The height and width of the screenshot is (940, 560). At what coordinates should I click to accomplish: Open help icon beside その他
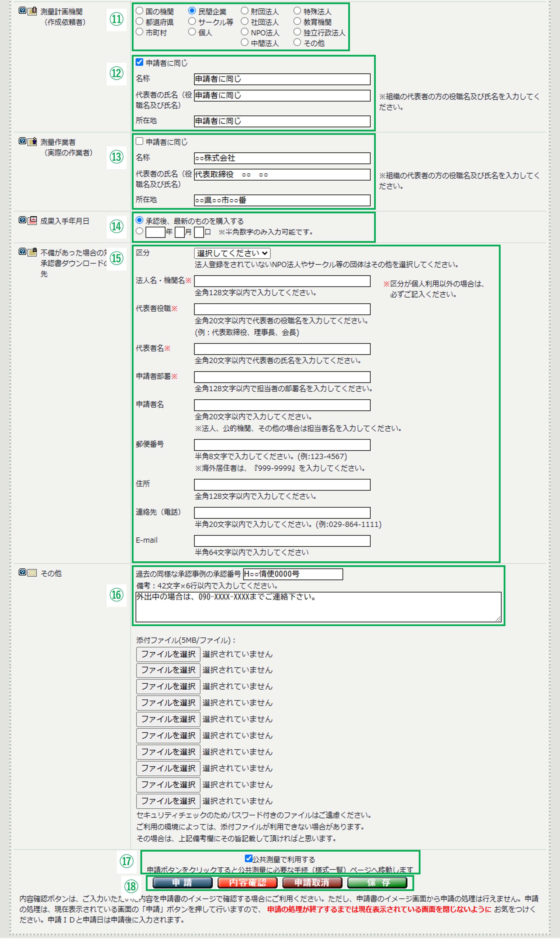[x=22, y=572]
